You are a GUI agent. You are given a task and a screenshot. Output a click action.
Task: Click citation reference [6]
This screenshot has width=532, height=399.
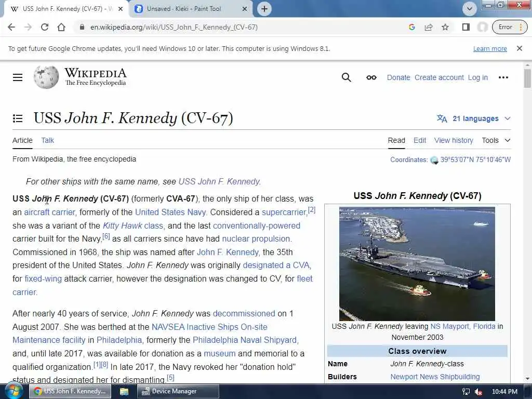point(106,236)
